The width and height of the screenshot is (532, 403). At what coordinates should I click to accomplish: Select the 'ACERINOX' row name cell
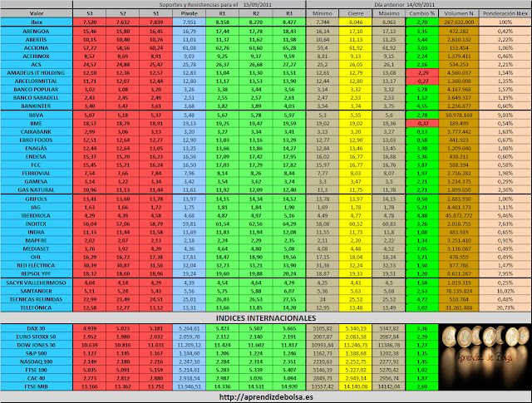click(x=37, y=57)
